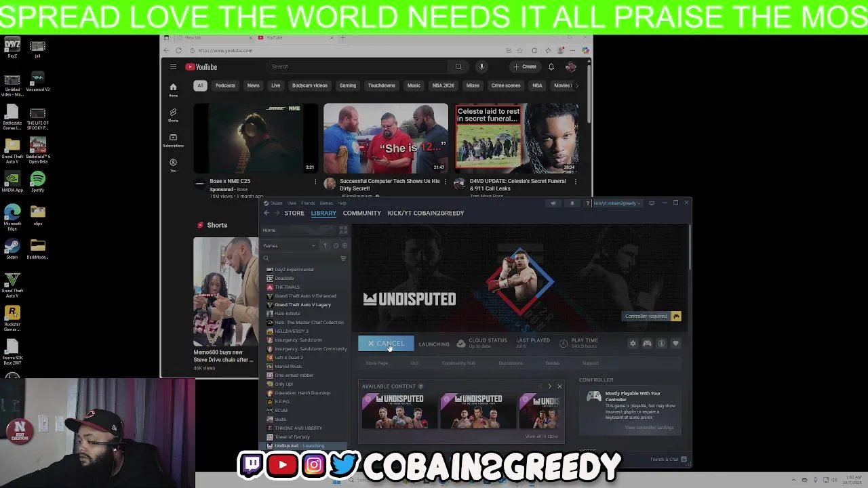The image size is (868, 488).
Task: Open the Steam STORE tab
Action: tap(294, 213)
